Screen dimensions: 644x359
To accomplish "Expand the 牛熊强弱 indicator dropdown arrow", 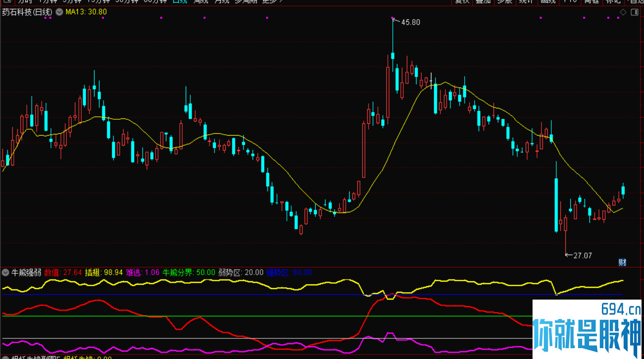I will (x=5, y=272).
